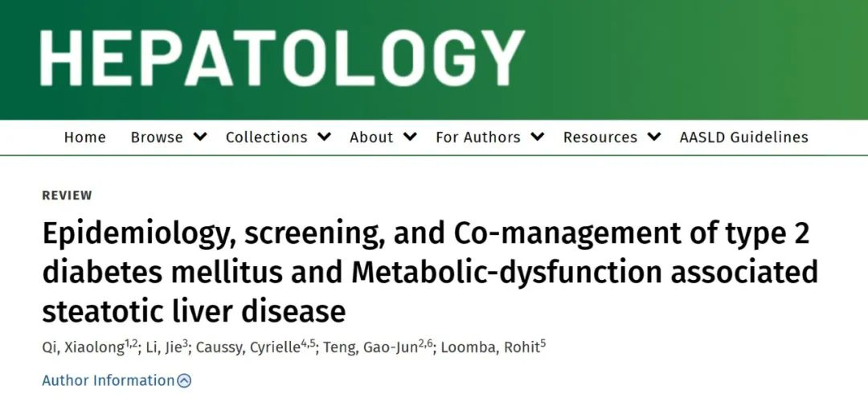
Task: Expand the About chevron arrow
Action: pyautogui.click(x=410, y=137)
